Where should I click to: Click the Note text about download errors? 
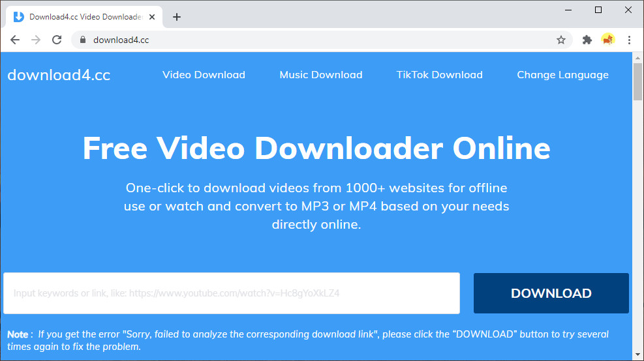click(x=308, y=341)
